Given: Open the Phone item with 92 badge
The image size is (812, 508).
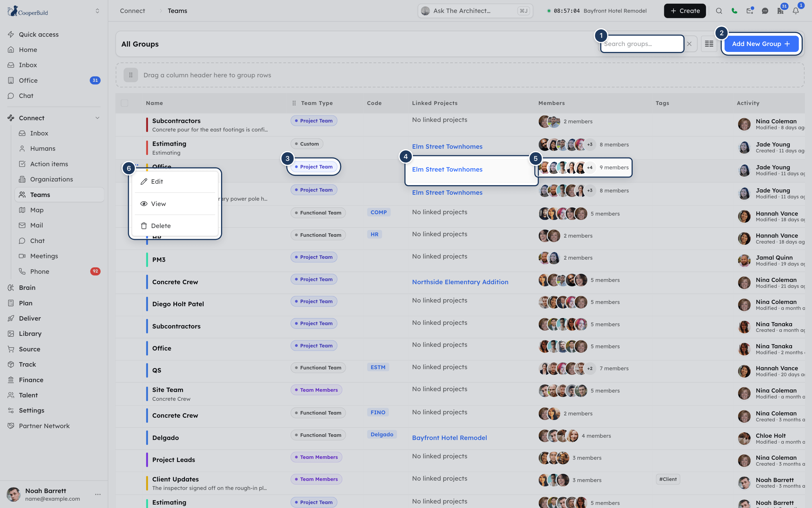Looking at the screenshot, I should point(59,271).
